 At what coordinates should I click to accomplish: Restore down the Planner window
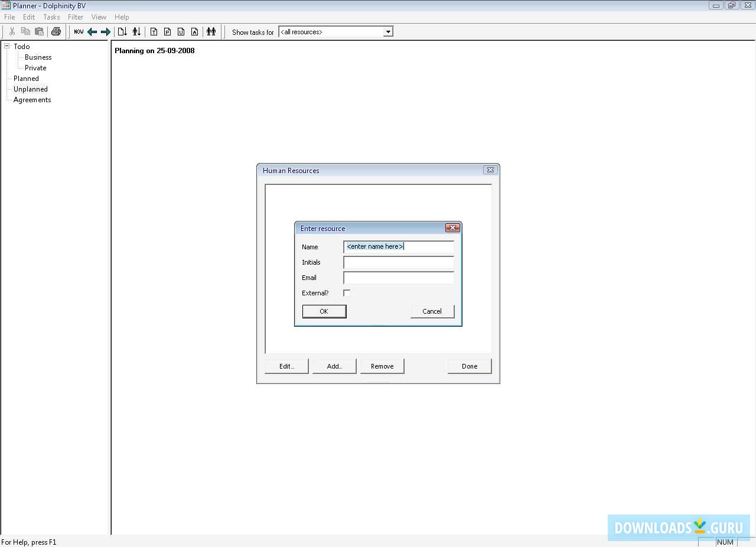(732, 5)
